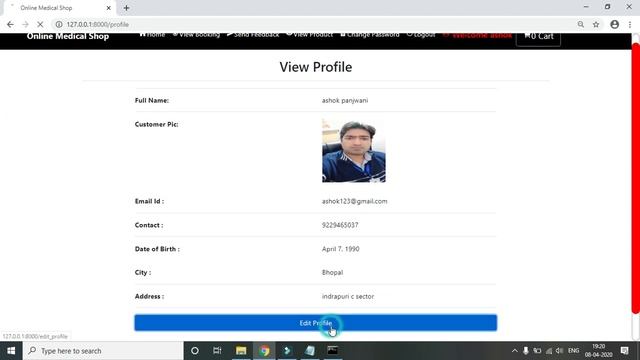640x360 pixels.
Task: Click the microphone tray icon
Action: coord(526,351)
